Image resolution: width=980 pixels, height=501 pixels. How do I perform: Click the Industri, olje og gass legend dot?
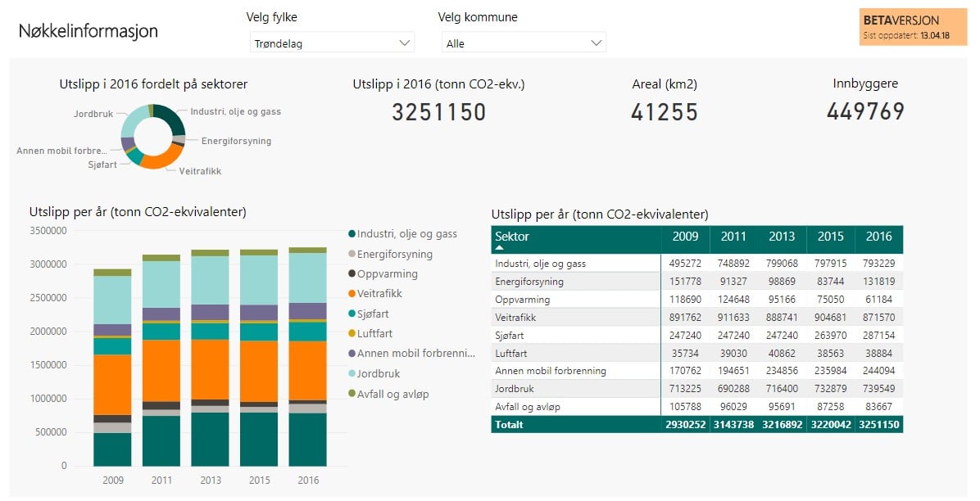(352, 234)
